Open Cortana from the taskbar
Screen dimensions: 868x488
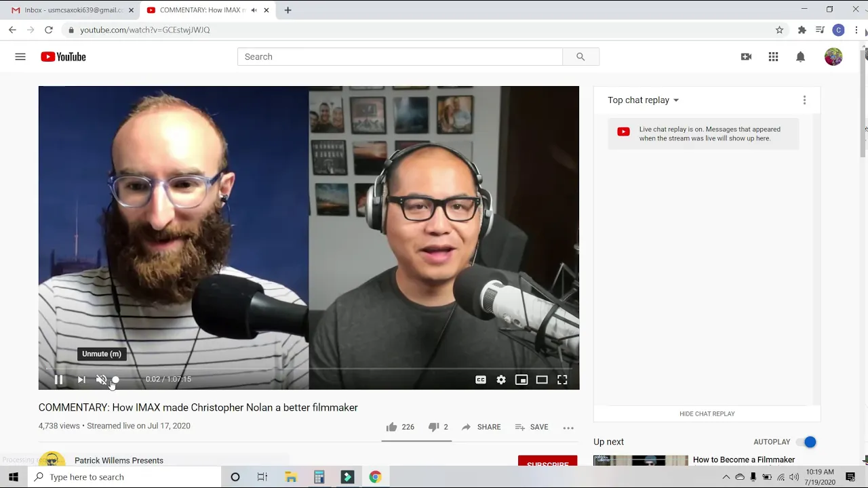click(235, 477)
